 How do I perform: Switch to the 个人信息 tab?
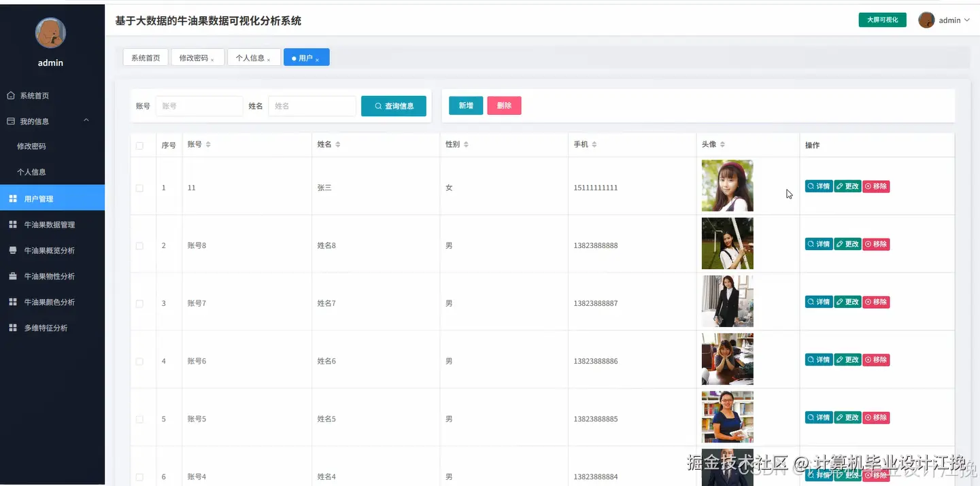(x=254, y=58)
